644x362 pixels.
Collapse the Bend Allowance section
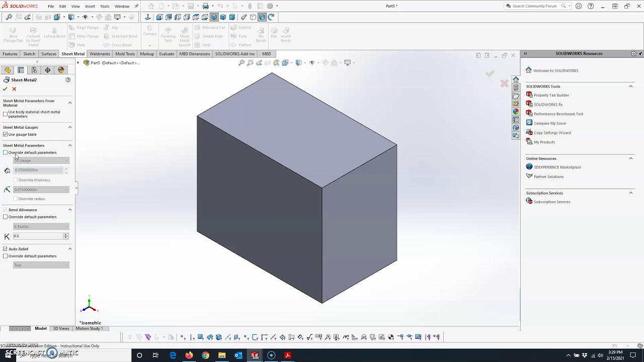point(70,210)
